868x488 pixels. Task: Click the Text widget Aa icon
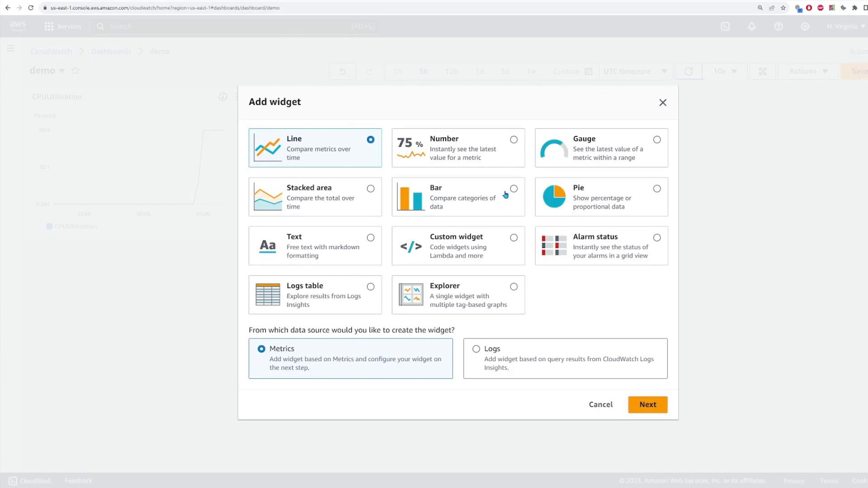click(x=268, y=246)
